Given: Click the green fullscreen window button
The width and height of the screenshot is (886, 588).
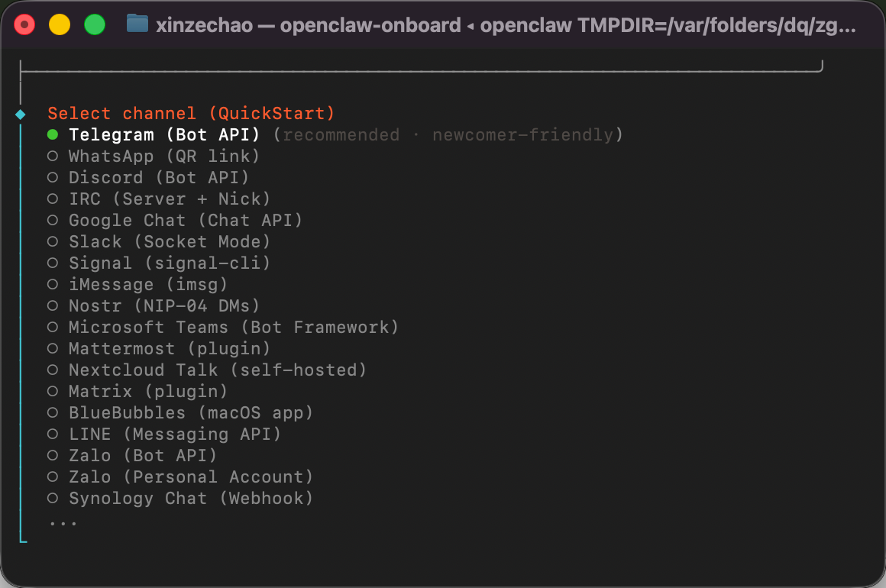Looking at the screenshot, I should click(95, 25).
